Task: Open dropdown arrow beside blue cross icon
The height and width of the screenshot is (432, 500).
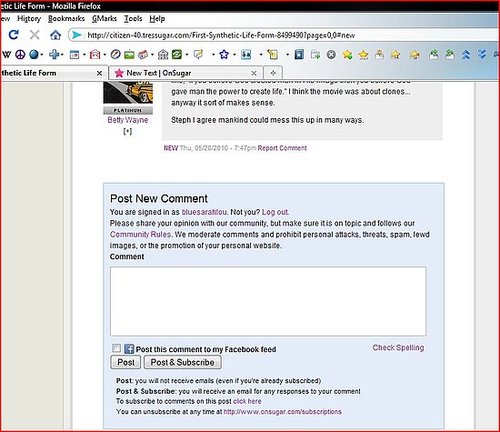Action: click(62, 55)
